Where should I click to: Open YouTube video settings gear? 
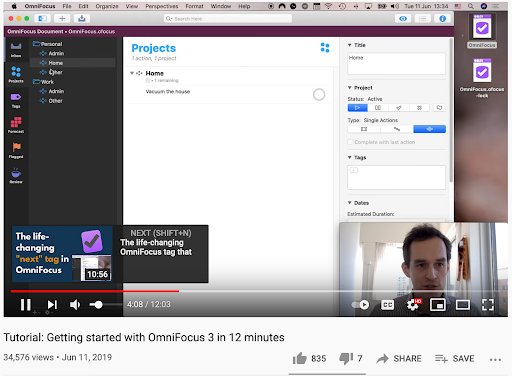coord(413,304)
